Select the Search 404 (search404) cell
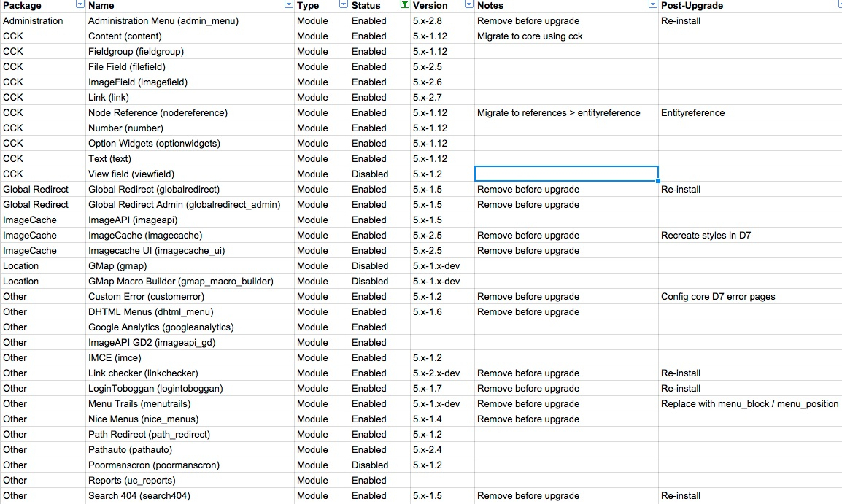The width and height of the screenshot is (842, 504). click(190, 495)
